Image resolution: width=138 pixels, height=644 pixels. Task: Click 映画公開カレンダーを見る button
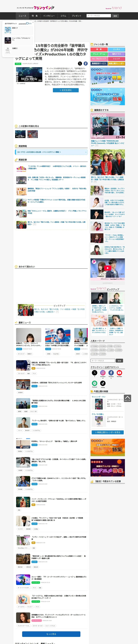pyautogui.click(x=108, y=432)
